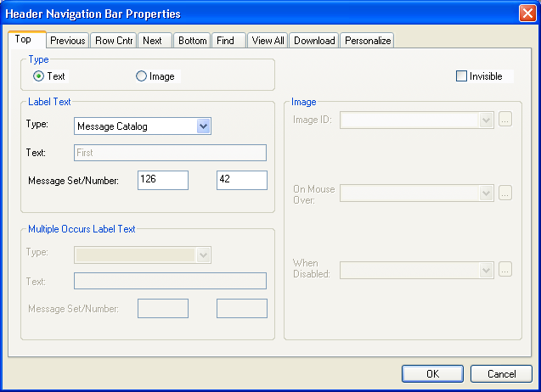541x392 pixels.
Task: Click the browse button beside Image ID
Action: click(505, 120)
